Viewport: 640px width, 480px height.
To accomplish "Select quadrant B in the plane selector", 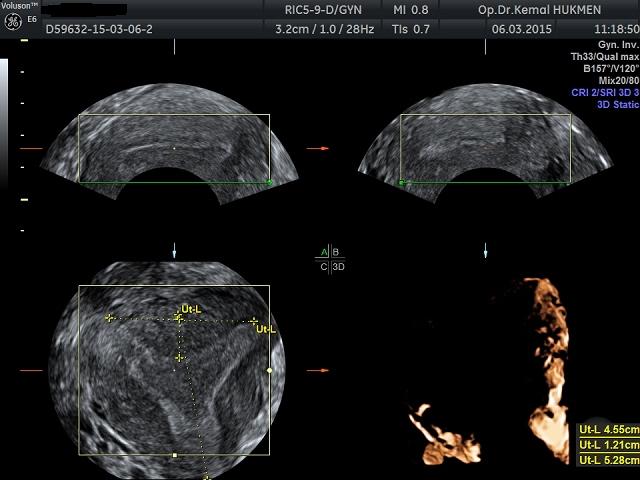I will click(336, 252).
